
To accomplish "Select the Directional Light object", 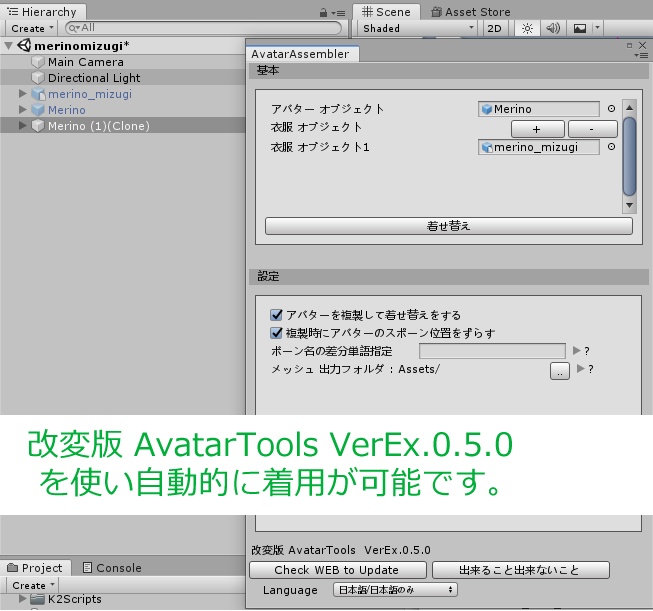I will pyautogui.click(x=94, y=78).
